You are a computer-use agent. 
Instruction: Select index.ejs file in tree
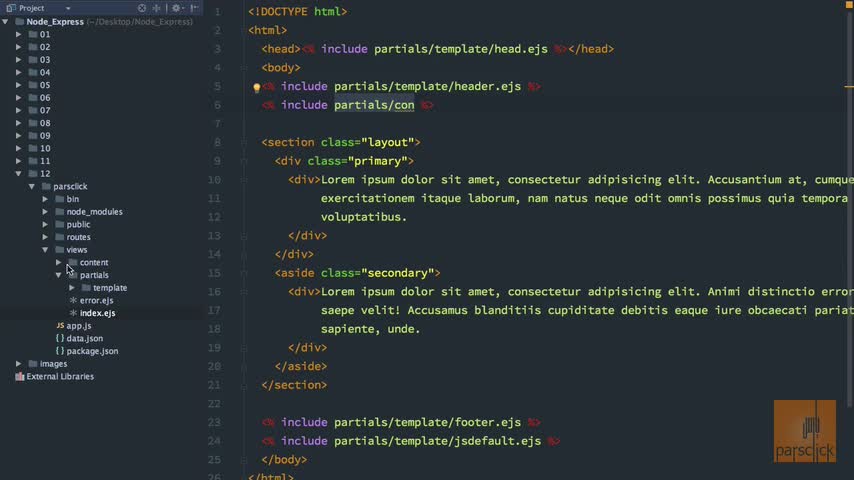click(97, 313)
